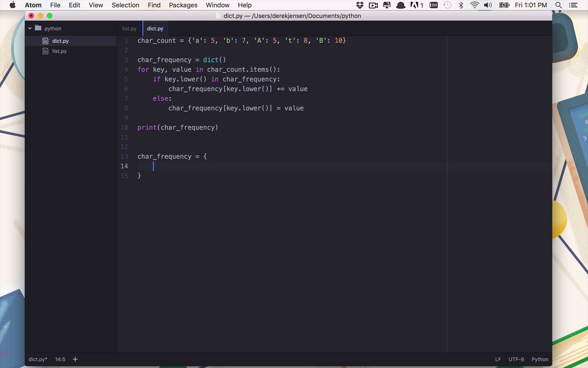Click line number 10 in the gutter
The width and height of the screenshot is (588, 368).
pos(124,127)
